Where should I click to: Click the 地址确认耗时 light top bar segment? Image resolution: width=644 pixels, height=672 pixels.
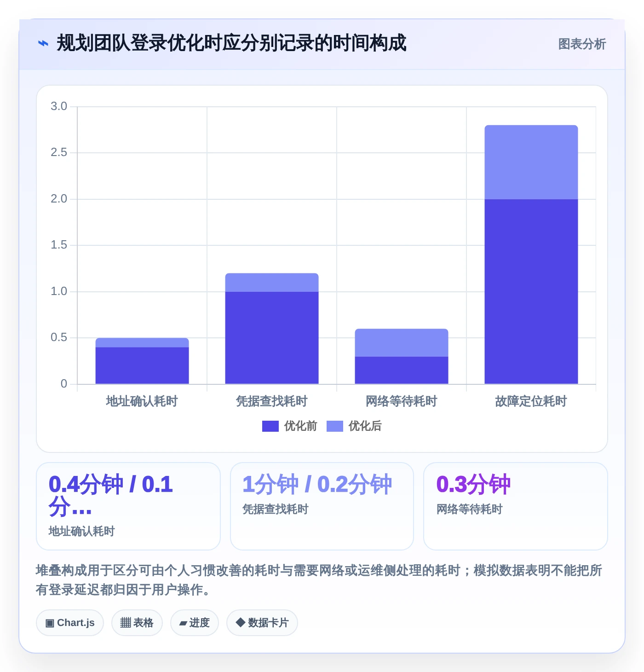click(142, 342)
